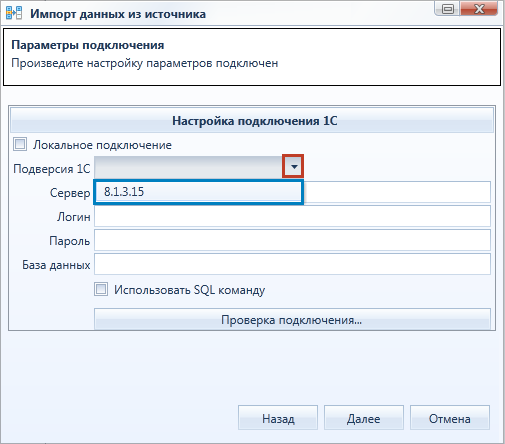The image size is (505, 444).
Task: Proceed by clicking Далее
Action: 364,418
